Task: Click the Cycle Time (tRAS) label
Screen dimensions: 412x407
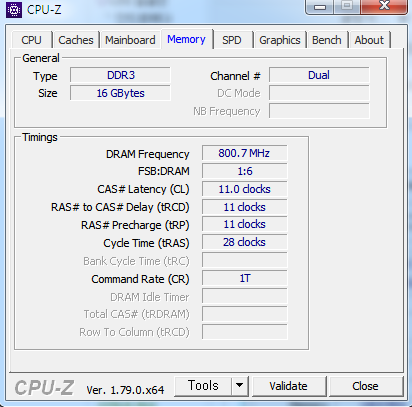Action: [146, 243]
